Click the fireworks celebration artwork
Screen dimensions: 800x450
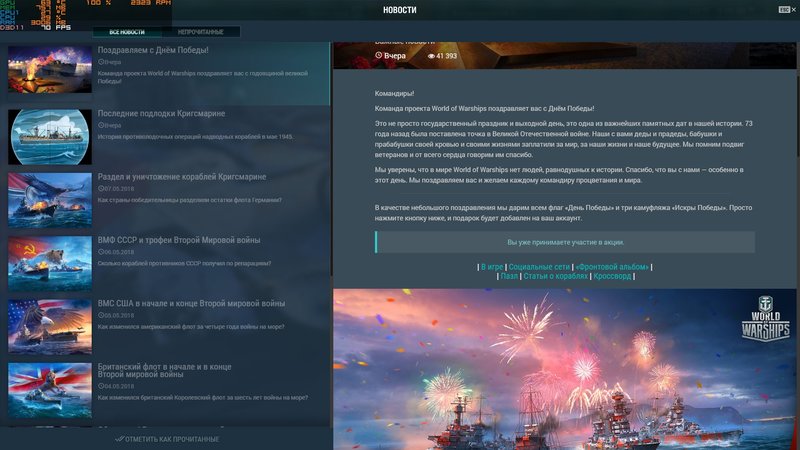pos(564,369)
